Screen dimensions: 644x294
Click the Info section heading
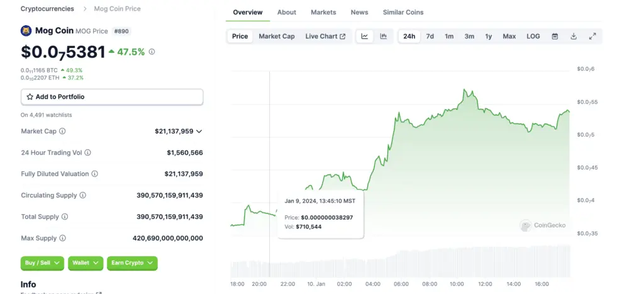tap(28, 285)
